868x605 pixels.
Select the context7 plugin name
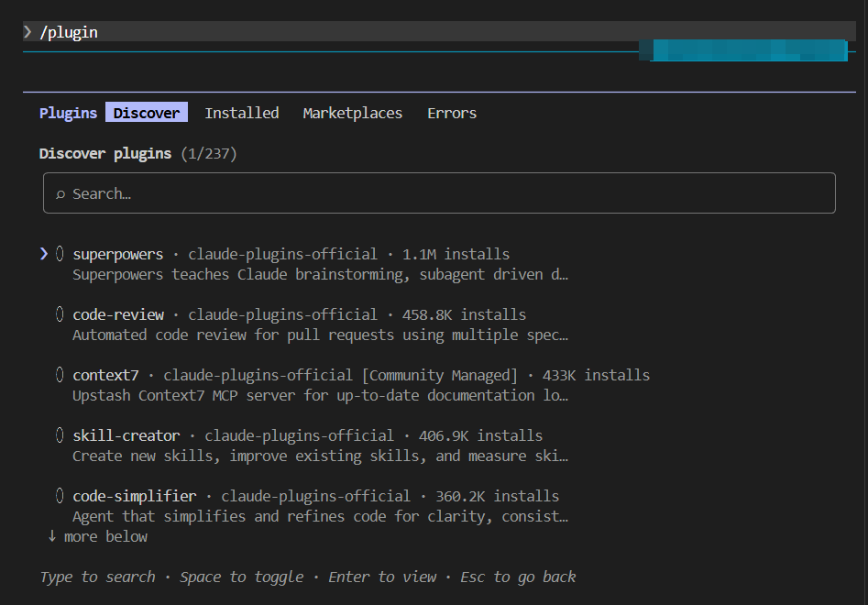click(105, 375)
